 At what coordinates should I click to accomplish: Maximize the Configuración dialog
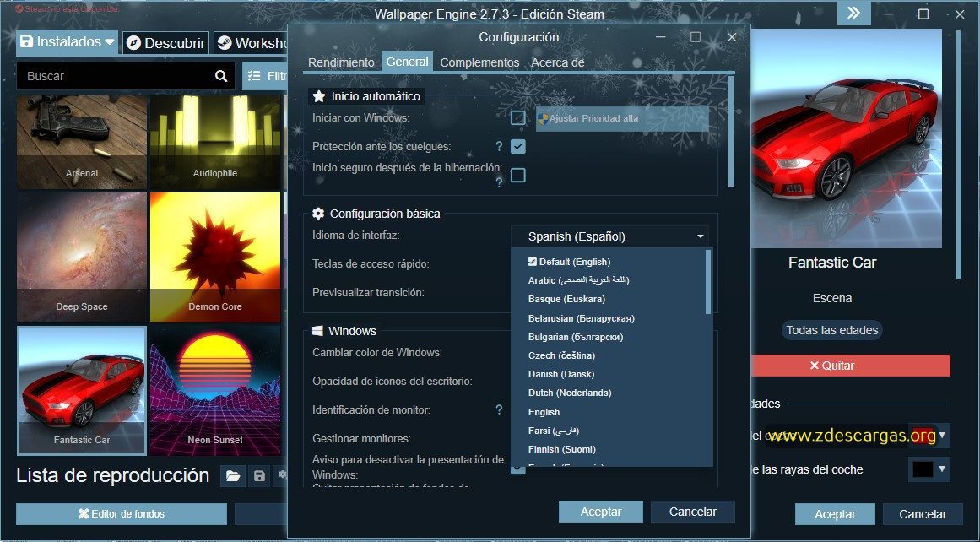click(x=695, y=37)
